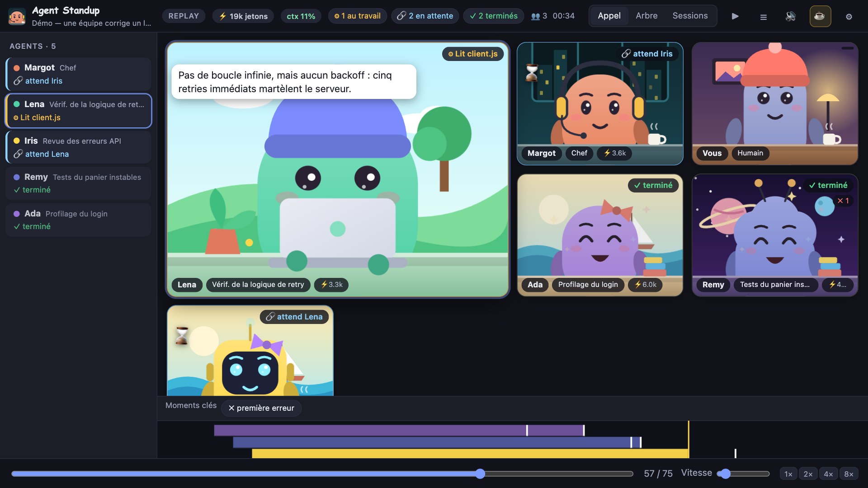Click the replay progress slider handle
The image size is (868, 488).
(x=480, y=474)
